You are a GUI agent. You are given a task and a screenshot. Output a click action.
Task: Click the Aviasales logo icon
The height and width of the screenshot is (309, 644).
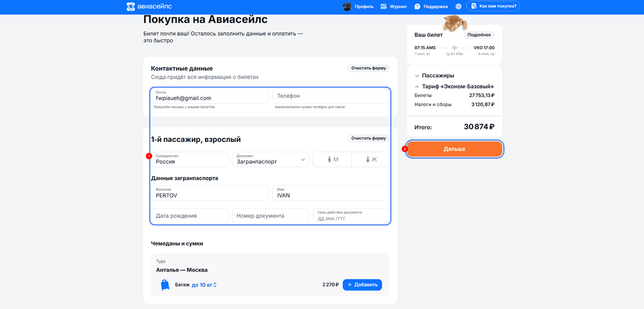click(x=131, y=6)
